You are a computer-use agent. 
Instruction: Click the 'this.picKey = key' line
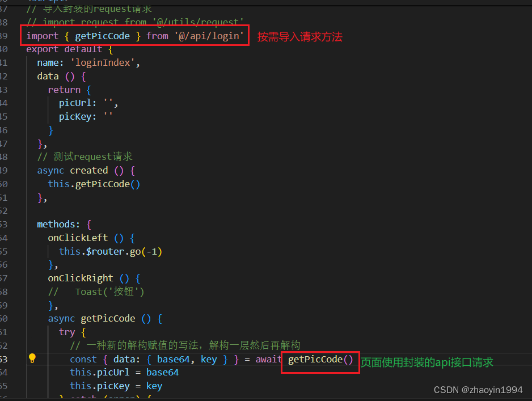(x=116, y=386)
